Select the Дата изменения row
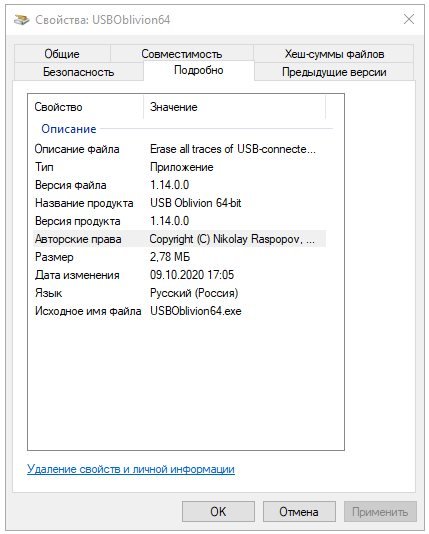 [179, 275]
